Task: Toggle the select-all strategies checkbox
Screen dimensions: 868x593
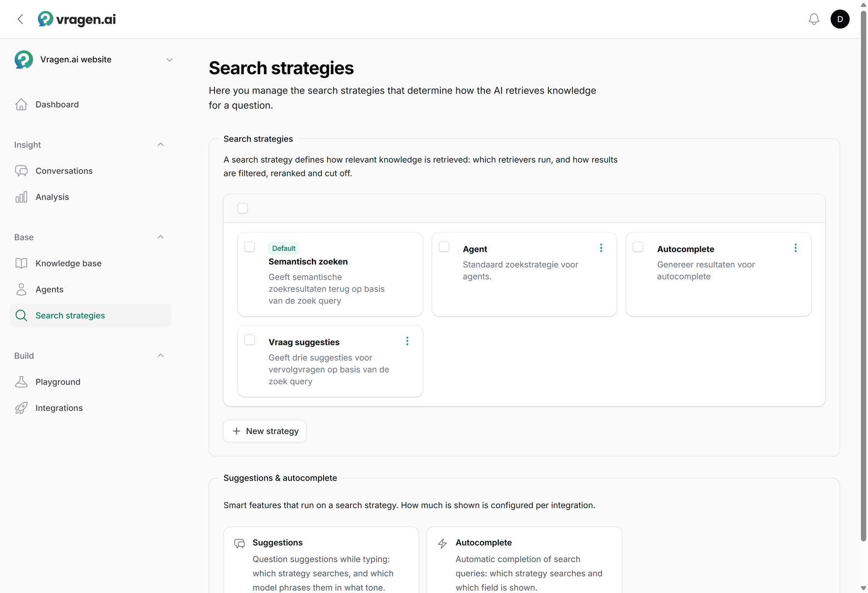Action: (243, 208)
